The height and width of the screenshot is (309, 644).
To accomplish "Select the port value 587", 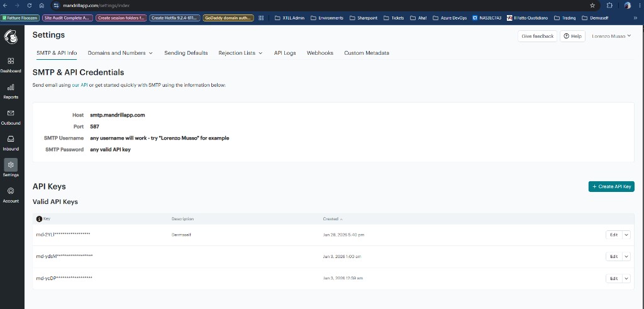I will (94, 126).
